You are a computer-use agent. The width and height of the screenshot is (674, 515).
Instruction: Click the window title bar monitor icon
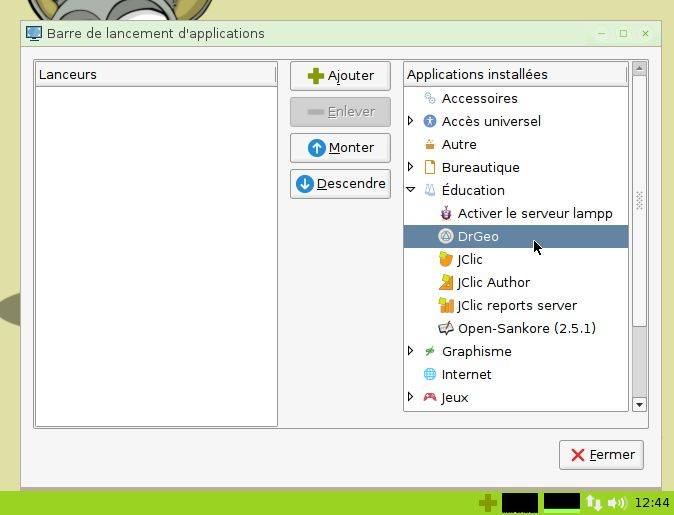pos(34,34)
